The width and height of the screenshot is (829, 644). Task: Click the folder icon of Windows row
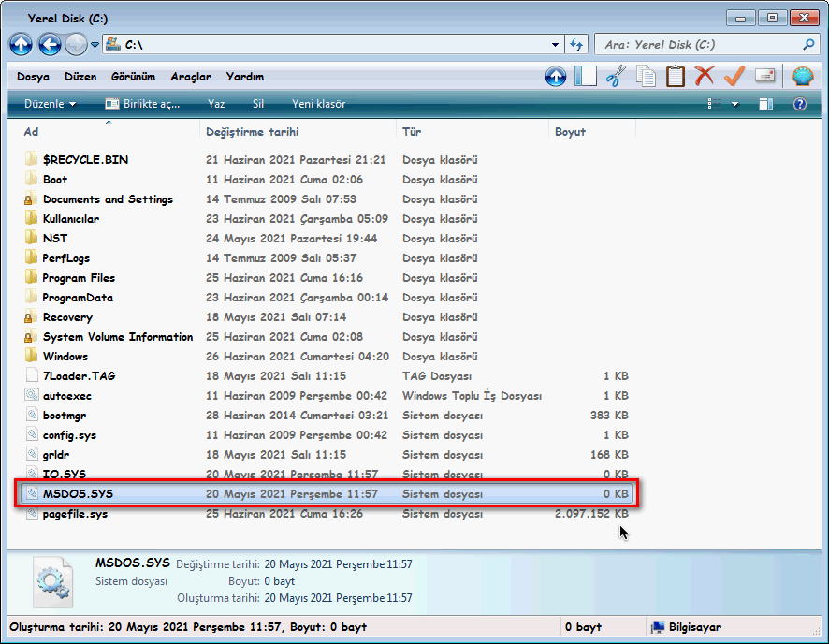[31, 356]
